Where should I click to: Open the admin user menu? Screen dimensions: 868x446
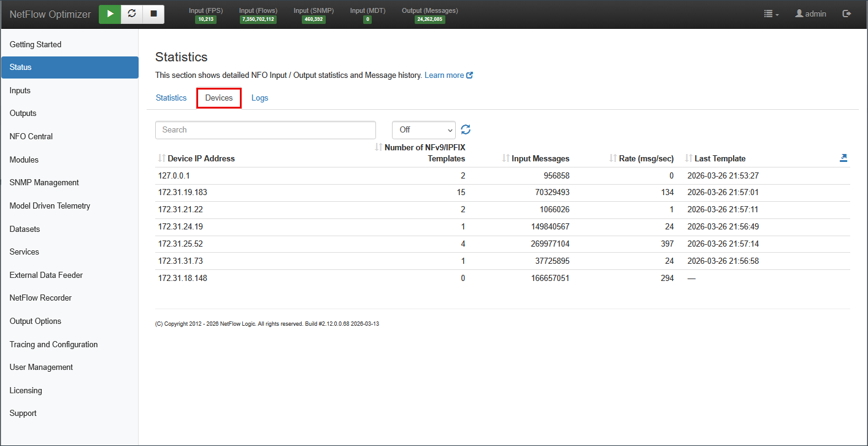pos(810,13)
